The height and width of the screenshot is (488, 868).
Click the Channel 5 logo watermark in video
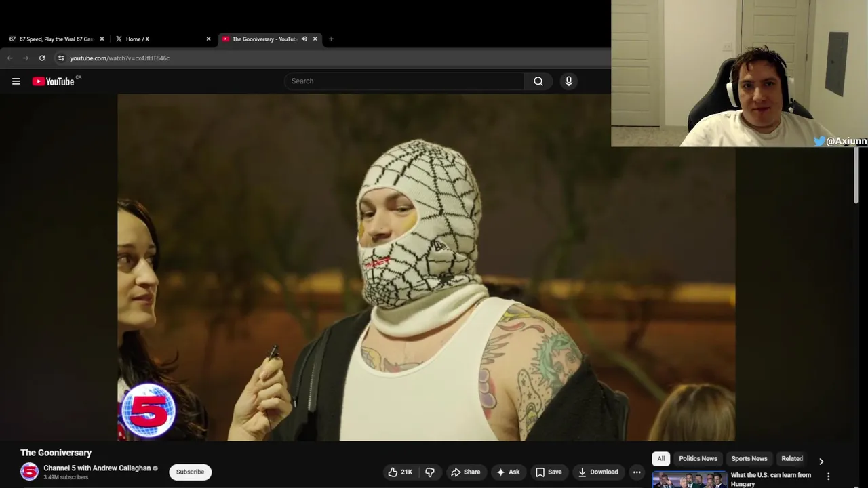tap(149, 411)
